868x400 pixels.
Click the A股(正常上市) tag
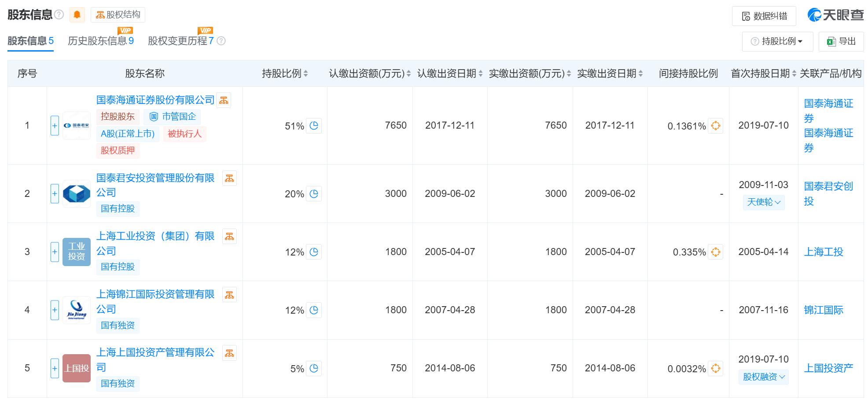click(x=128, y=134)
